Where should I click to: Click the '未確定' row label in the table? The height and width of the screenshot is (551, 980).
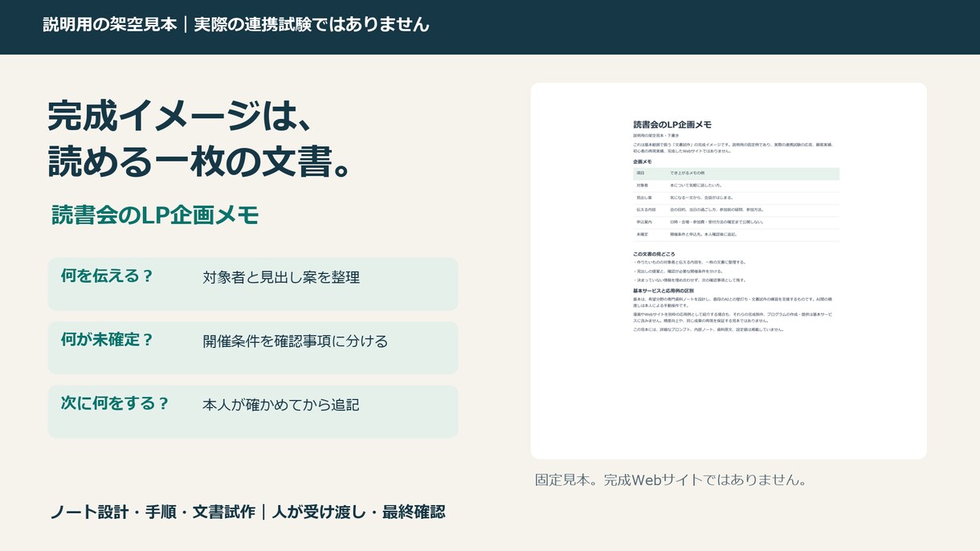tap(643, 234)
